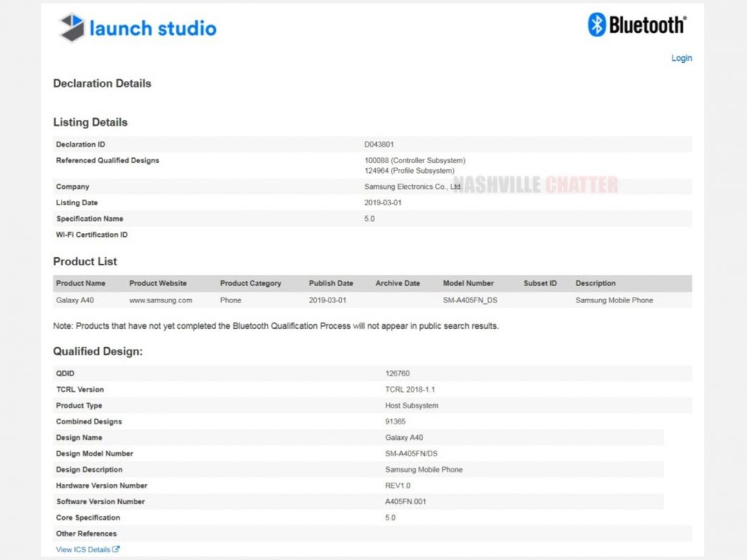Visit www.samsung.com in the Product List
The image size is (747, 560).
(x=160, y=300)
